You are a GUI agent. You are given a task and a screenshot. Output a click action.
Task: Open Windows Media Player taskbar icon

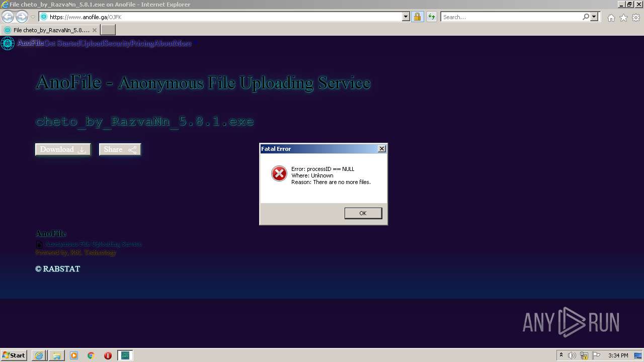74,355
